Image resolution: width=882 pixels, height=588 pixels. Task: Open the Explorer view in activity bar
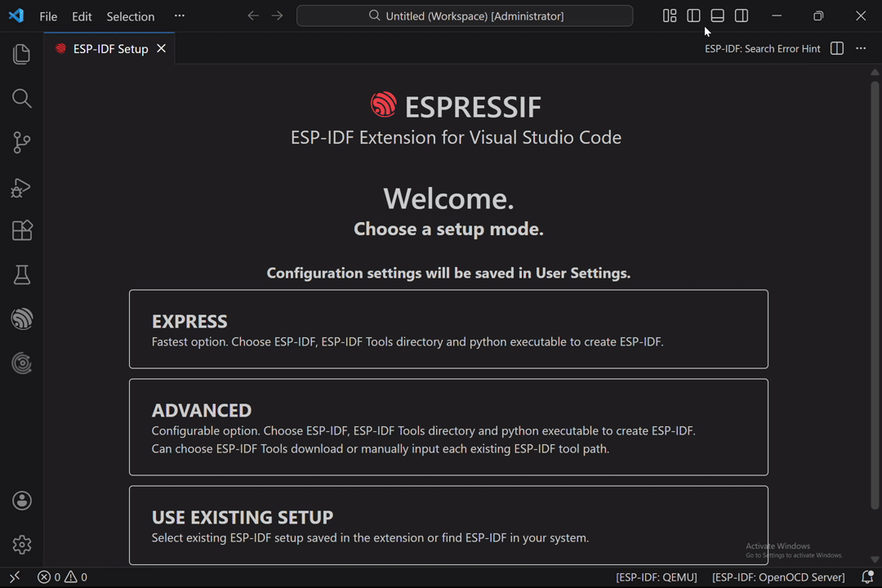pos(22,54)
